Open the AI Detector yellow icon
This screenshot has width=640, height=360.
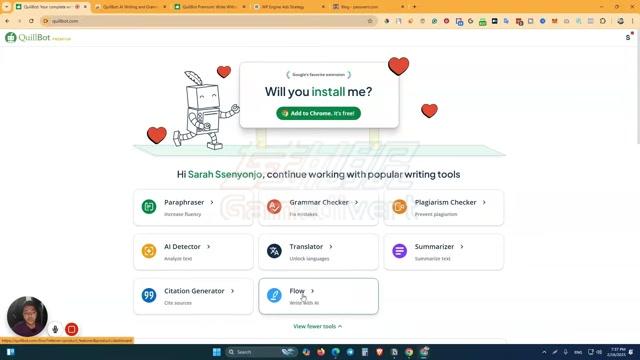(x=149, y=251)
